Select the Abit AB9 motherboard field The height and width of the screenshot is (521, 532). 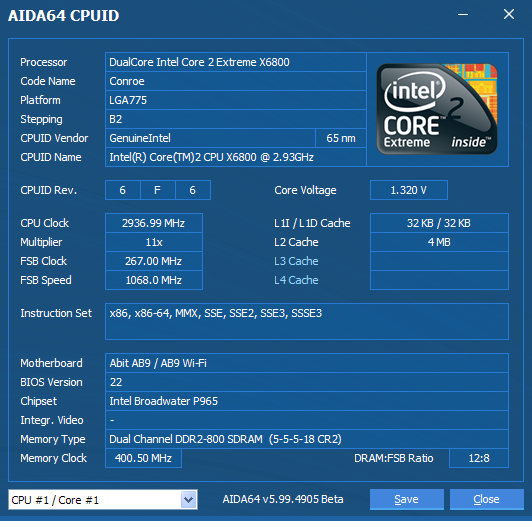[307, 363]
